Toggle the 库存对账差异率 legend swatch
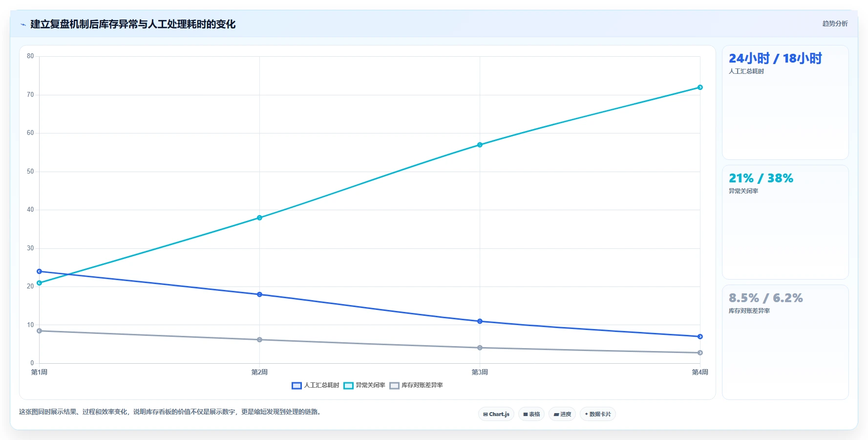This screenshot has height=440, width=868. (x=394, y=385)
